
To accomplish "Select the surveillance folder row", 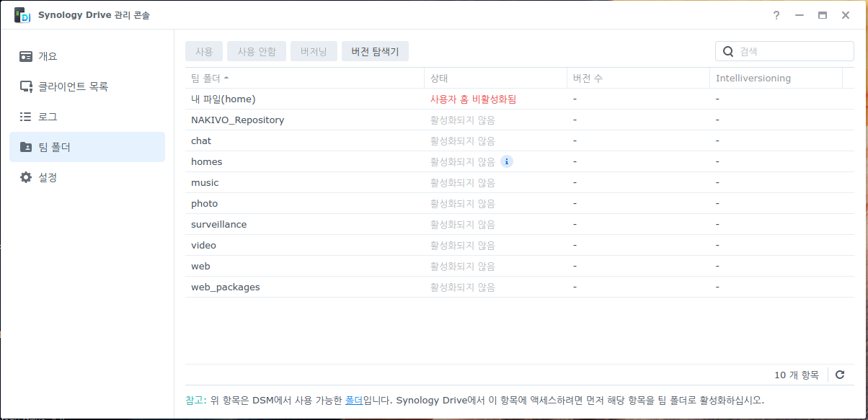I will (x=519, y=224).
